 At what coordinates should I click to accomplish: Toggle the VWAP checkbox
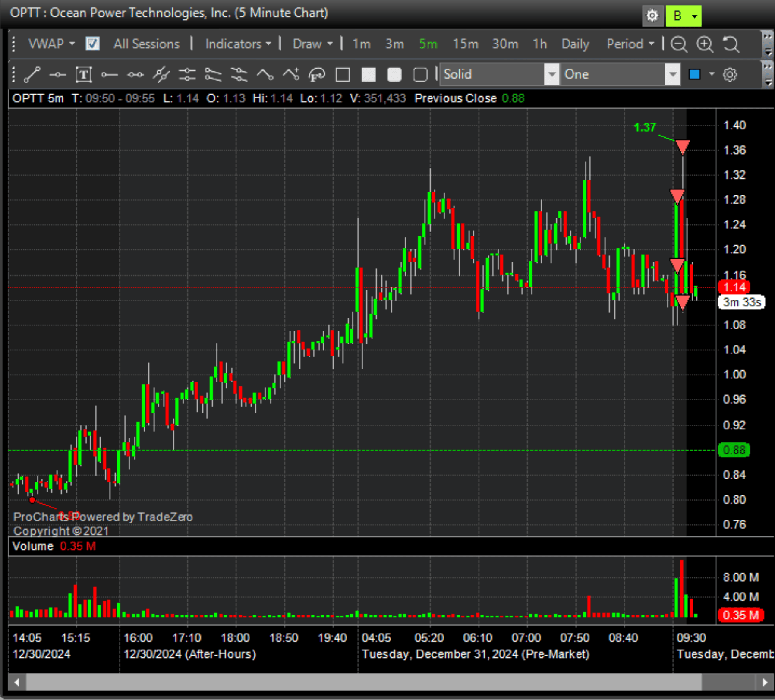[x=92, y=44]
